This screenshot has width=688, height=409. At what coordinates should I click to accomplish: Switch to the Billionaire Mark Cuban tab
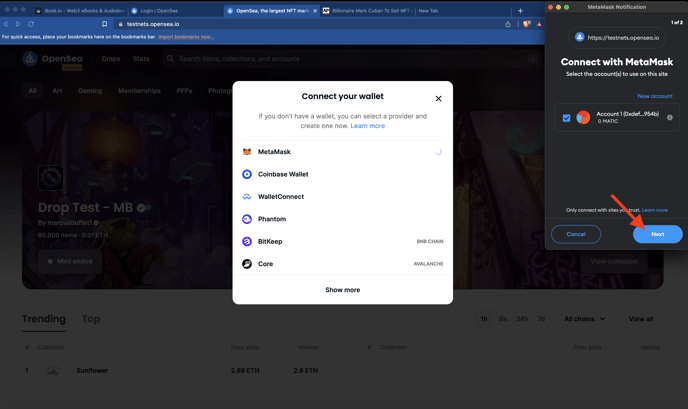[x=367, y=11]
